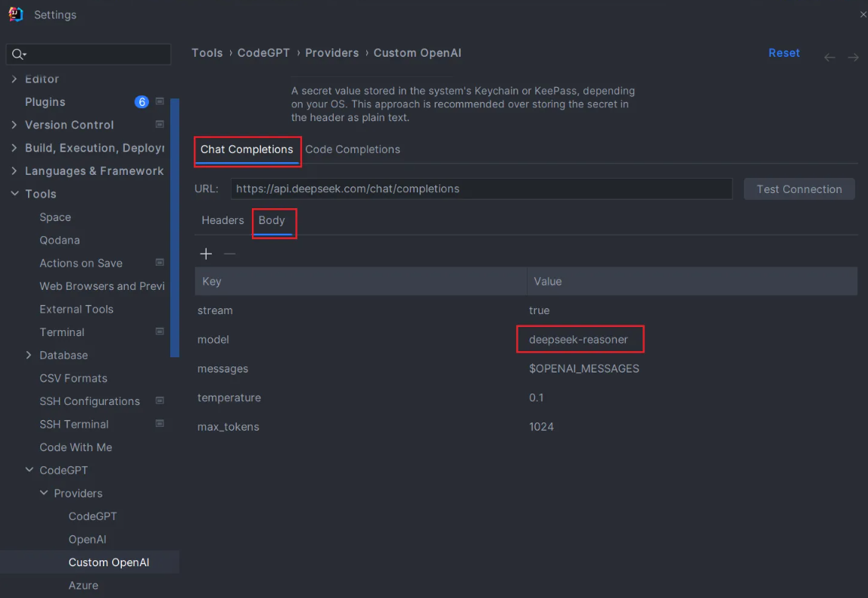
Task: Open SSH Configurations settings
Action: click(90, 401)
